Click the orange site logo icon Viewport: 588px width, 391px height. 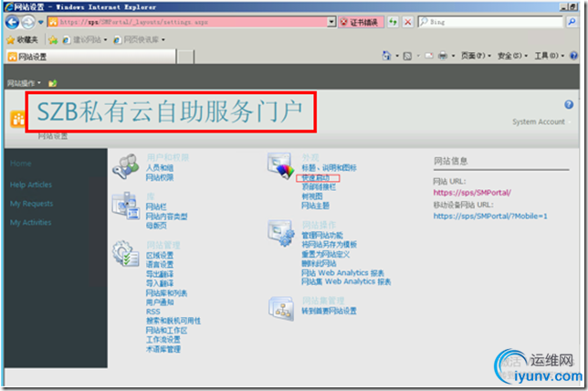click(x=17, y=120)
